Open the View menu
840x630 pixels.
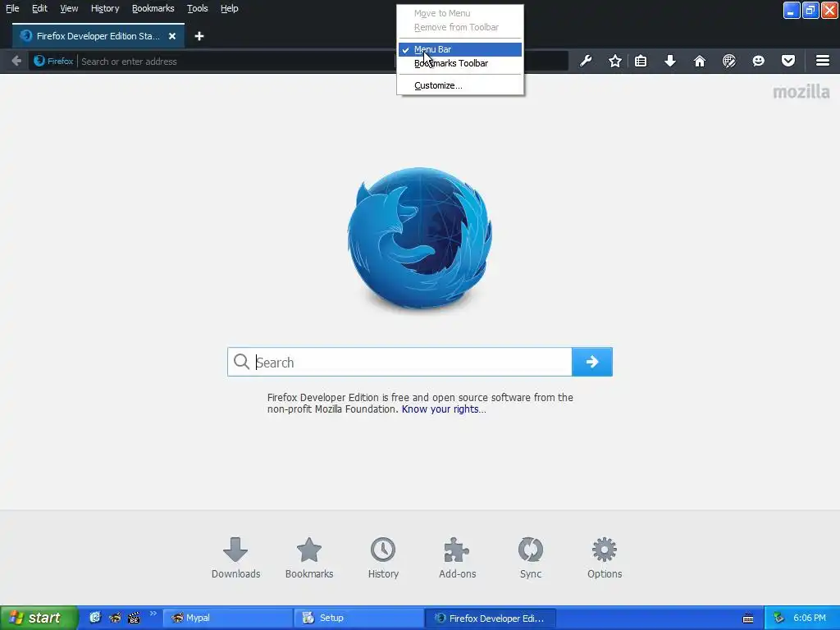click(69, 8)
